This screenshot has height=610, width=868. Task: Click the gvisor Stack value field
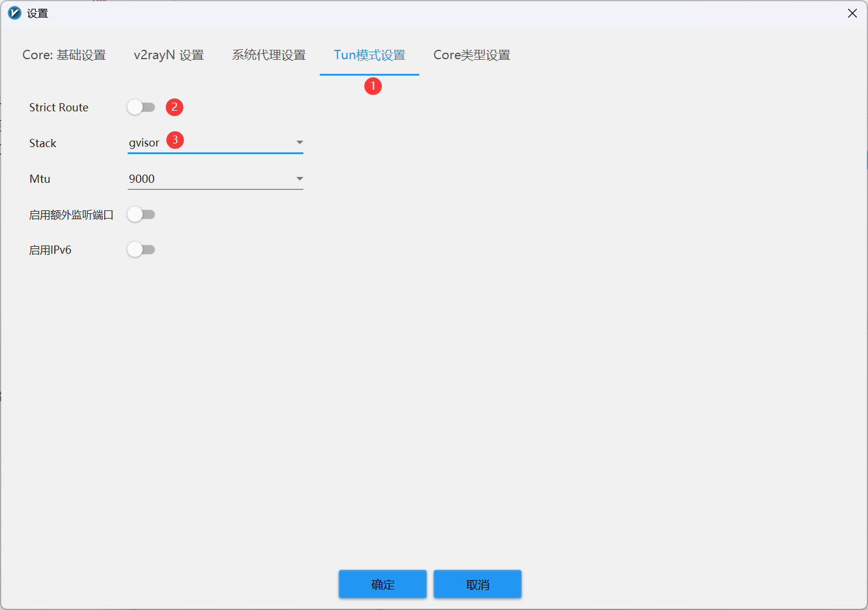(216, 143)
